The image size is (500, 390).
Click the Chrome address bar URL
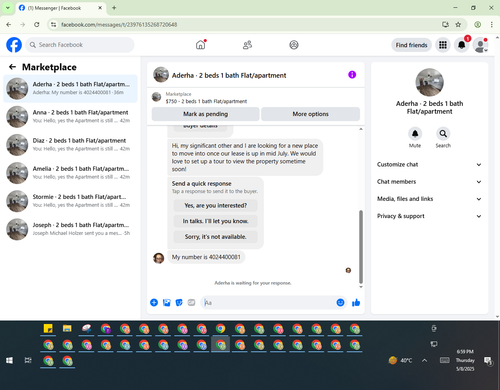[x=119, y=25]
